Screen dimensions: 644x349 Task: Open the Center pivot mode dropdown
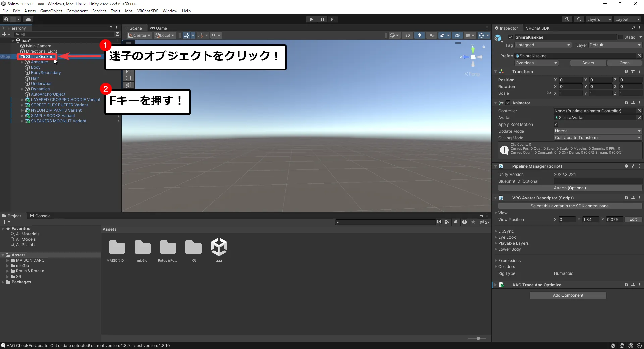pyautogui.click(x=140, y=35)
